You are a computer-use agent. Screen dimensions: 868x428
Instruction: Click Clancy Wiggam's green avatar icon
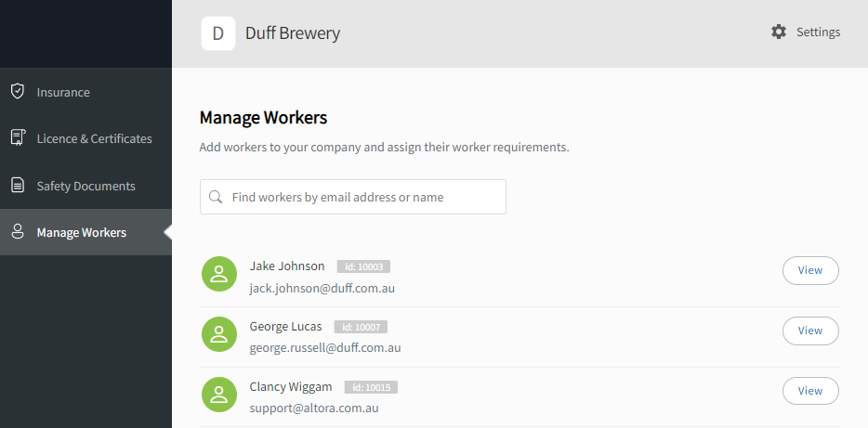[219, 395]
